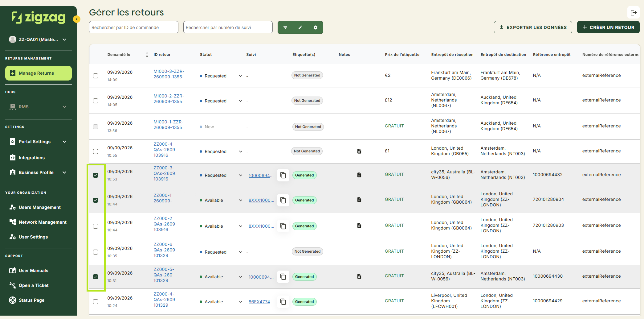Click the filter icon button in toolbar
The image size is (644, 319).
click(x=285, y=27)
